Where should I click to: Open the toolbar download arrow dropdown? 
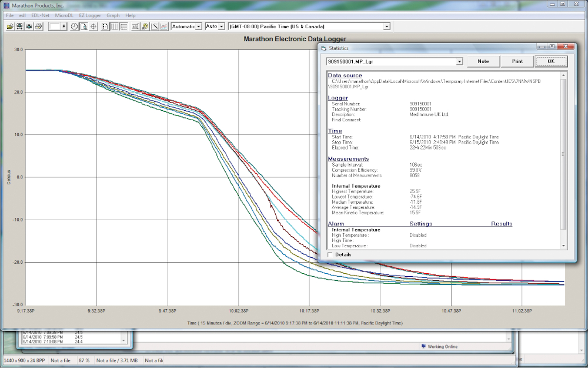point(64,26)
